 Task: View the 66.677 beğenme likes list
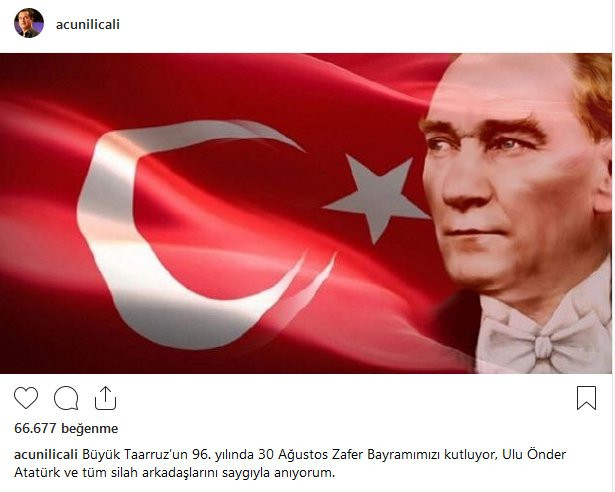[x=66, y=428]
